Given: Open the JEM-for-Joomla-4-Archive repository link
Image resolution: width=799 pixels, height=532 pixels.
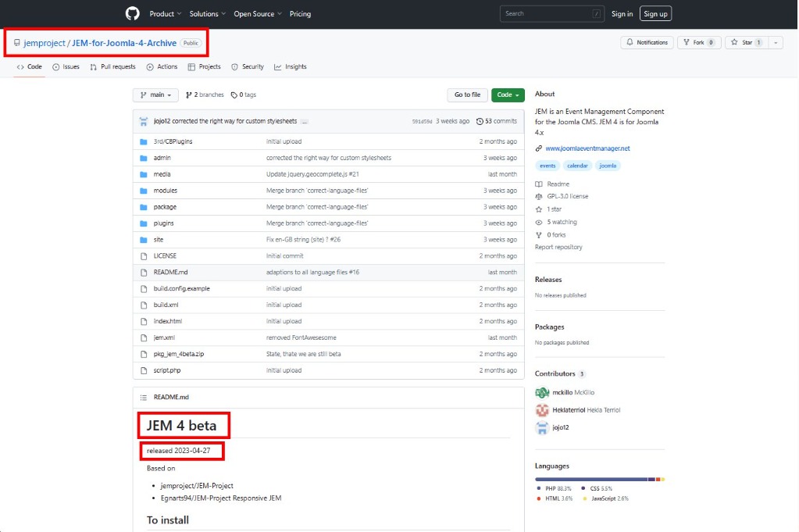Looking at the screenshot, I should [124, 43].
